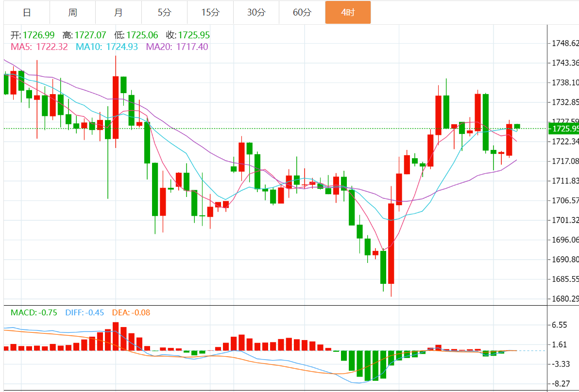579x392 pixels.
Task: Click the 1732.85 price axis label
Action: point(565,102)
